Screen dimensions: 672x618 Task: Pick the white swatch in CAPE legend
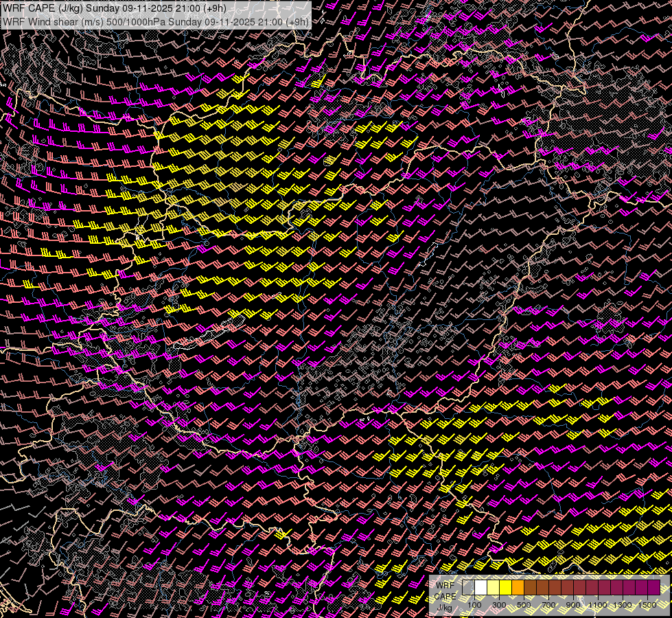[x=480, y=587]
